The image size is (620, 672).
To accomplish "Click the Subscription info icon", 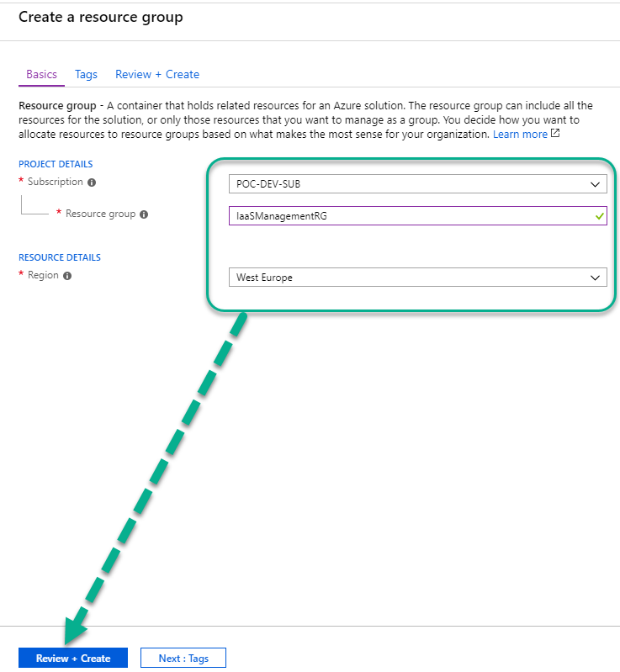I will pos(92,183).
